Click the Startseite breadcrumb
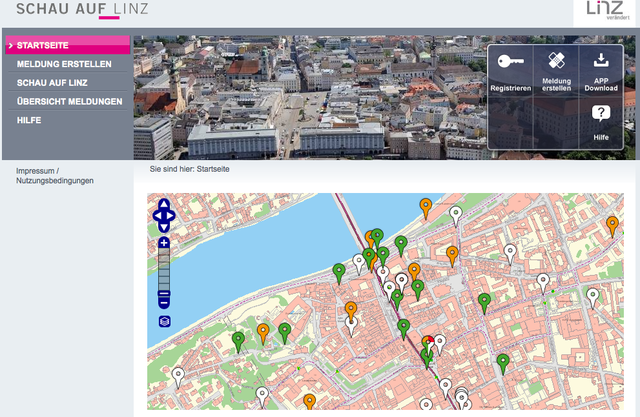The height and width of the screenshot is (417, 640). pos(213,169)
